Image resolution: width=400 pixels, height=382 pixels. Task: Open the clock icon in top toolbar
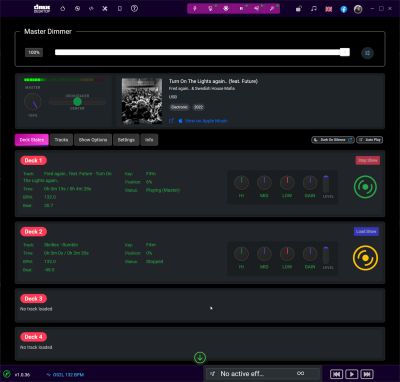(77, 9)
